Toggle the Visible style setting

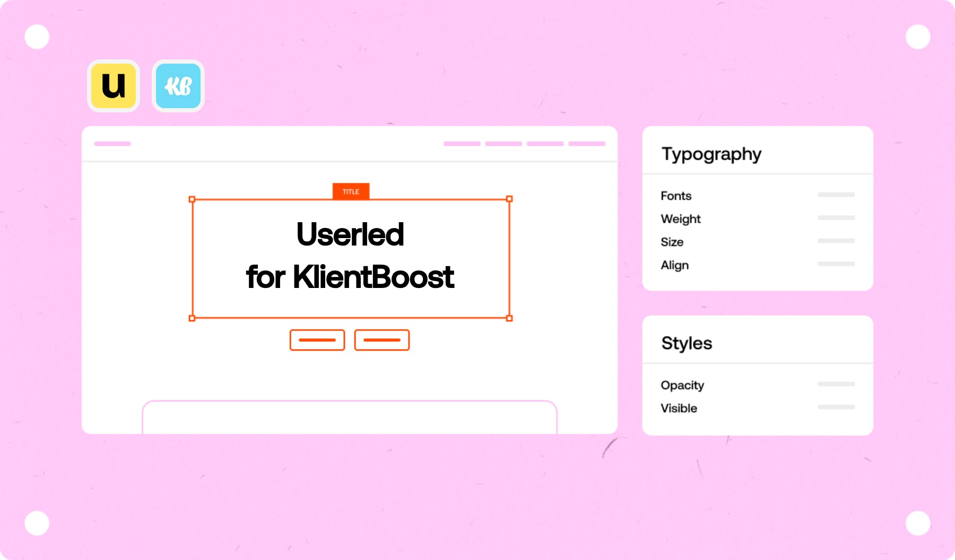pyautogui.click(x=836, y=407)
